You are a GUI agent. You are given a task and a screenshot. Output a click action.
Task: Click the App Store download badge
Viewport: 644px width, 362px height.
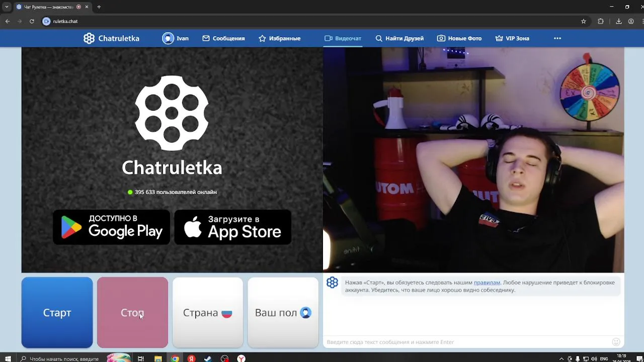click(232, 227)
